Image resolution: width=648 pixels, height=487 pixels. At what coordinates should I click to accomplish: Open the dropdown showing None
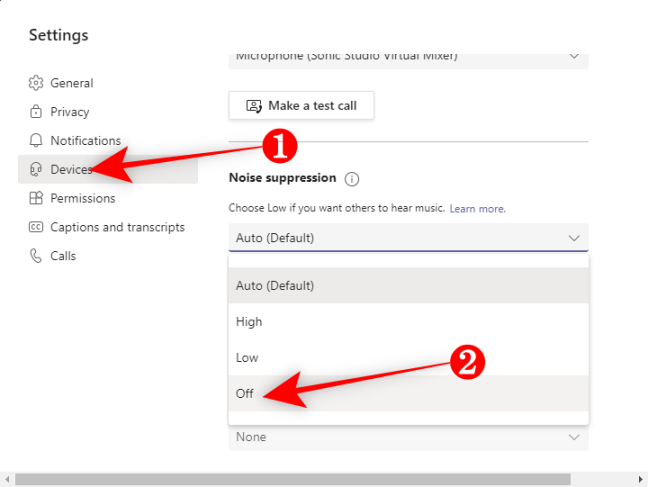tap(408, 437)
